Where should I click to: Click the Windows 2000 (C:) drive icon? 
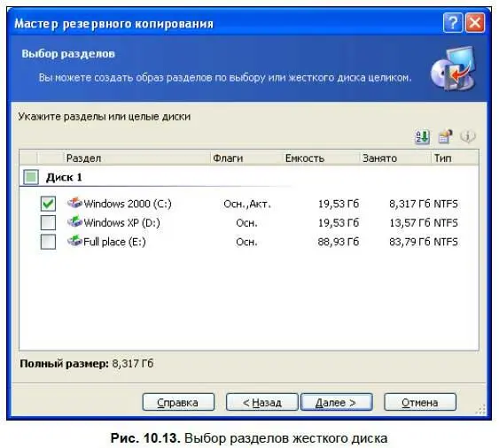click(74, 203)
